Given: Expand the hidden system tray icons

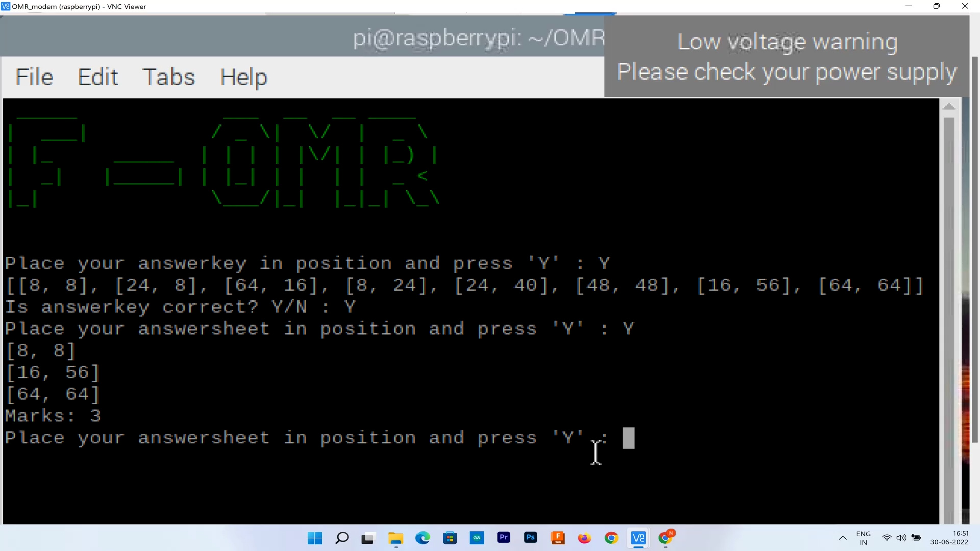Looking at the screenshot, I should [843, 538].
